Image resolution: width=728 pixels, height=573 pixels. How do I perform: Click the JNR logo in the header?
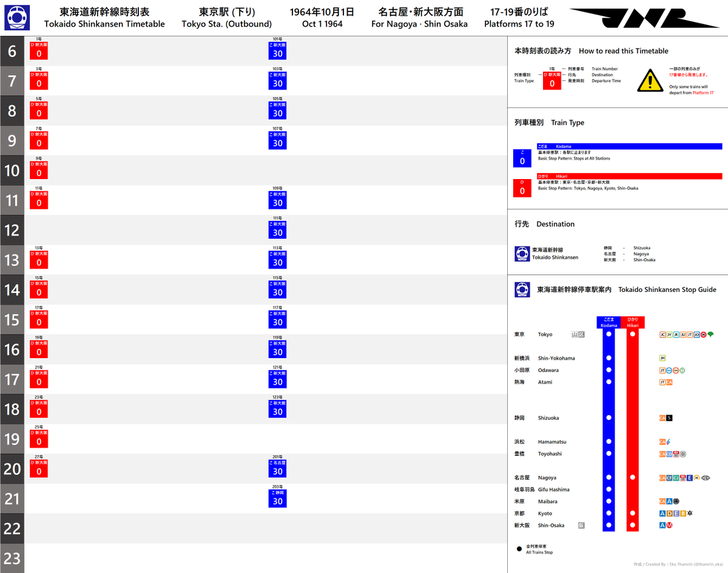coord(644,18)
